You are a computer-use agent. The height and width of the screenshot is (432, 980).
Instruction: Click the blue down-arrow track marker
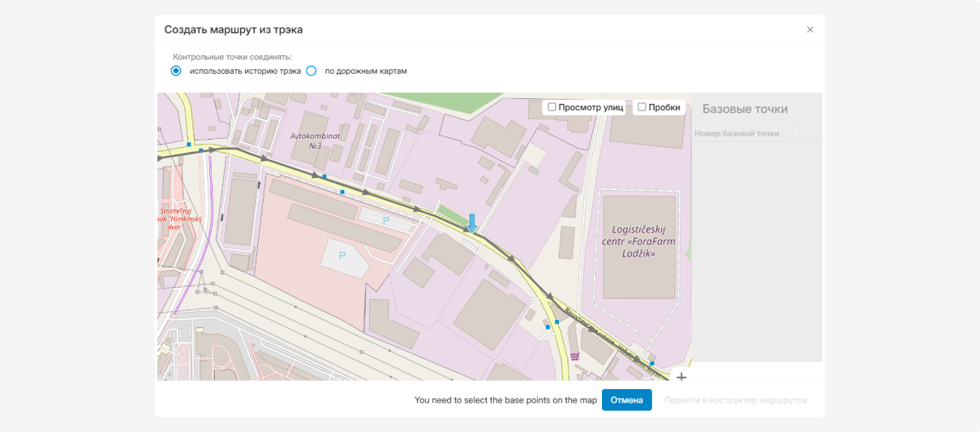pyautogui.click(x=471, y=222)
